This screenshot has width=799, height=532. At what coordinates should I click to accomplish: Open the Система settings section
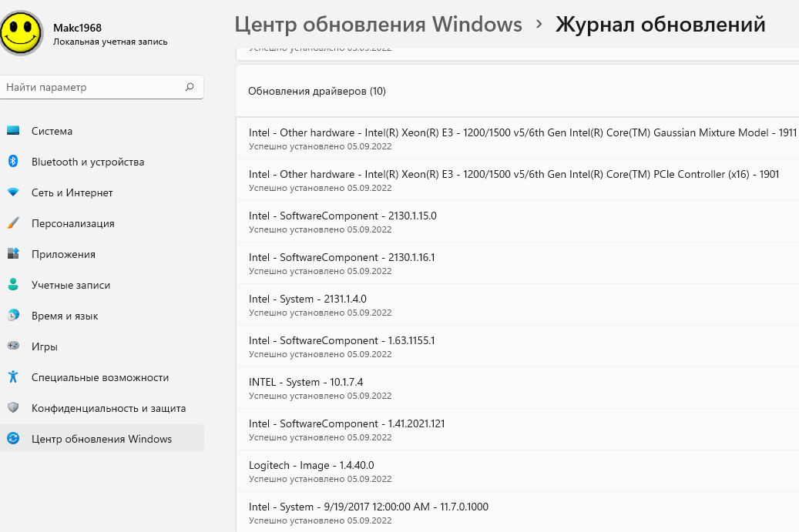(x=102, y=131)
